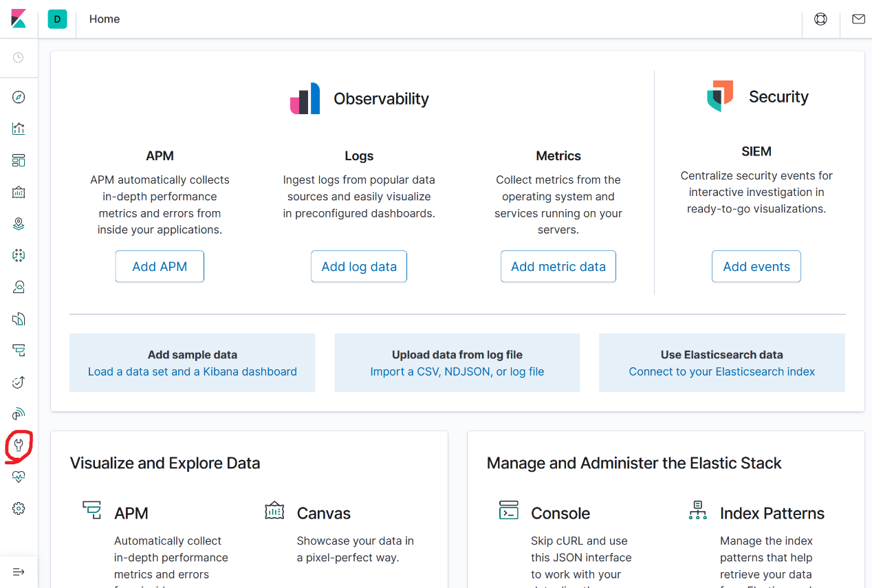Click the SIEM subheading
The image size is (872, 588).
point(756,151)
